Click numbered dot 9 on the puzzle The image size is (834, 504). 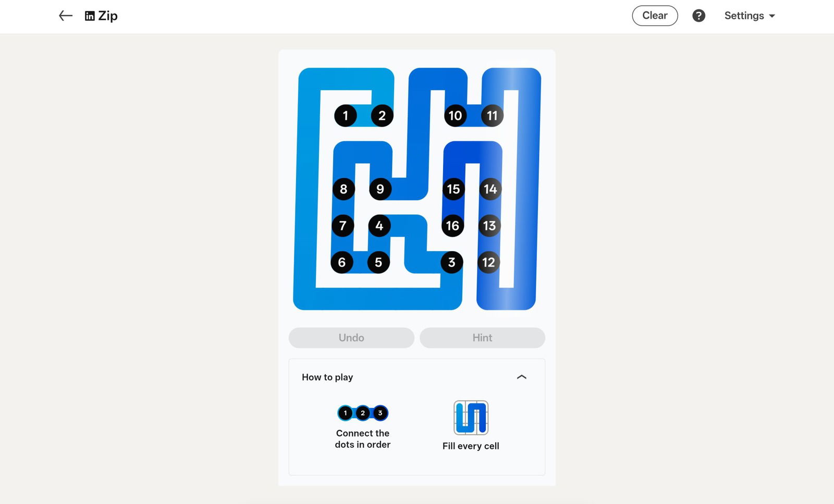click(x=380, y=189)
